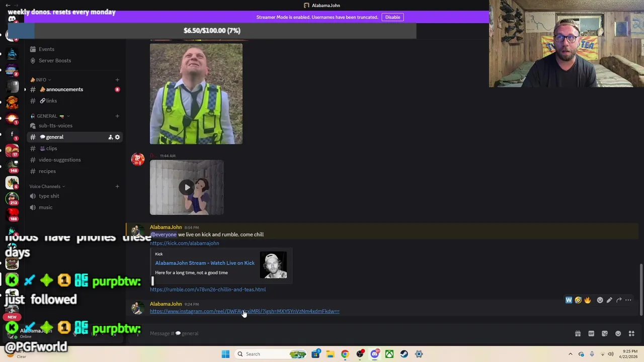This screenshot has height=362, width=644.
Task: Collapse the INFO category
Action: [x=41, y=80]
